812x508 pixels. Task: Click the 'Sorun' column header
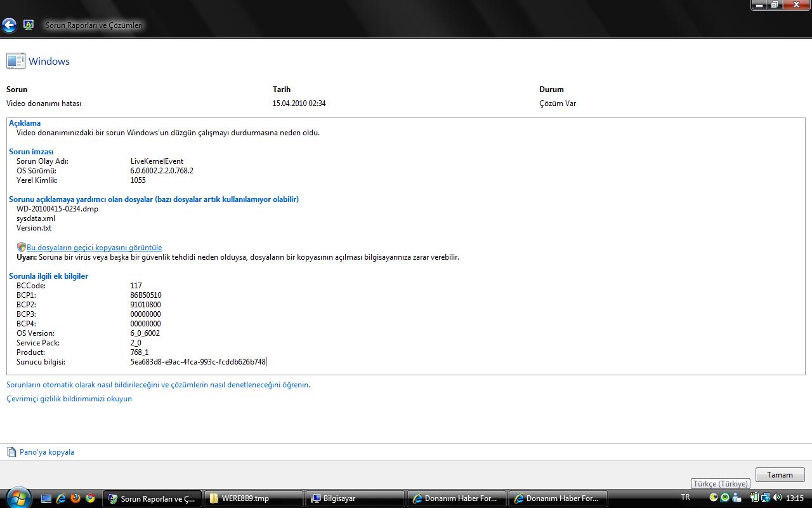click(16, 90)
